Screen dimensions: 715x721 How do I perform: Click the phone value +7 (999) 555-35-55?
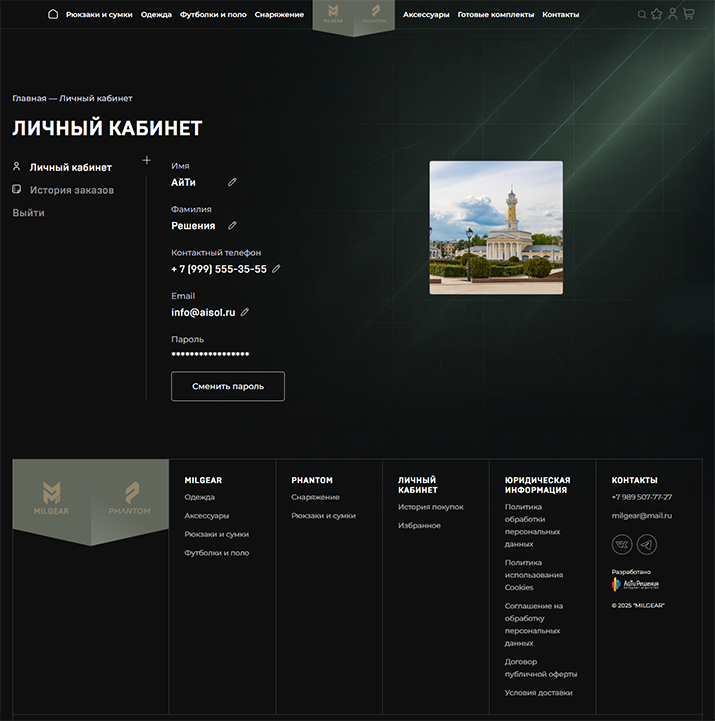pos(219,269)
